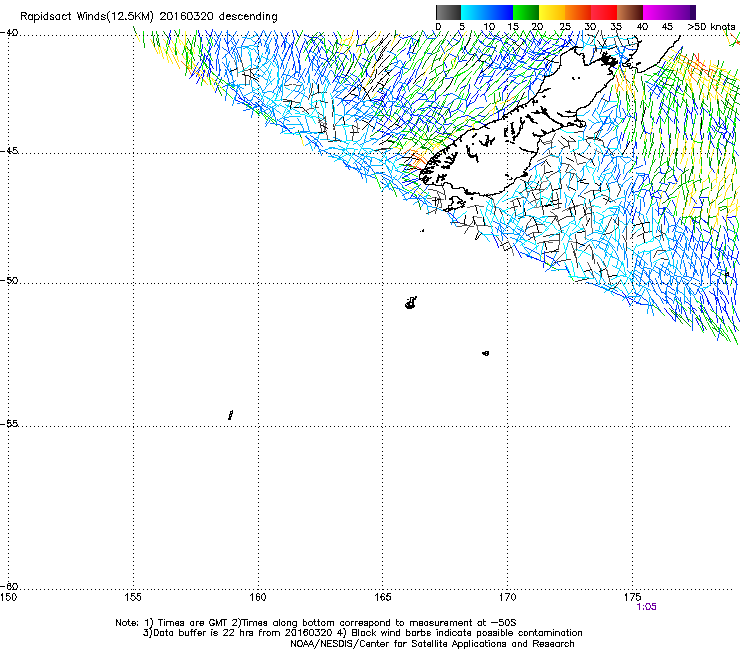
Task: Click the longitude label '160'
Action: (258, 597)
